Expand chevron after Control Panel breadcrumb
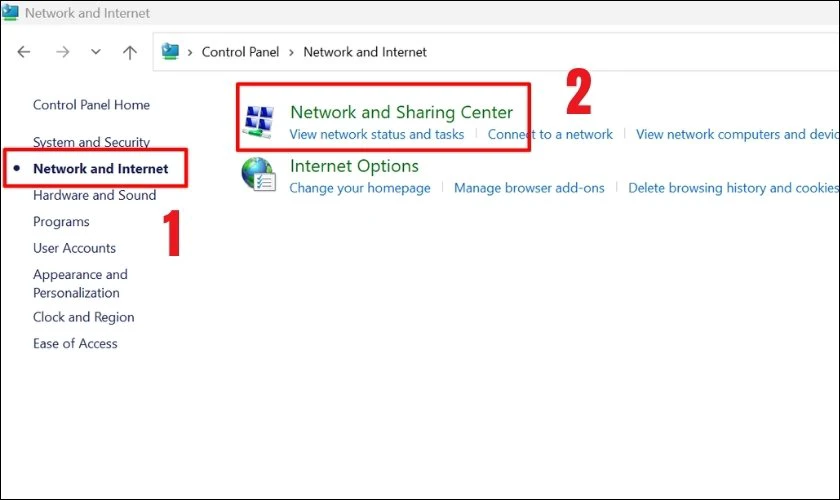 point(291,53)
